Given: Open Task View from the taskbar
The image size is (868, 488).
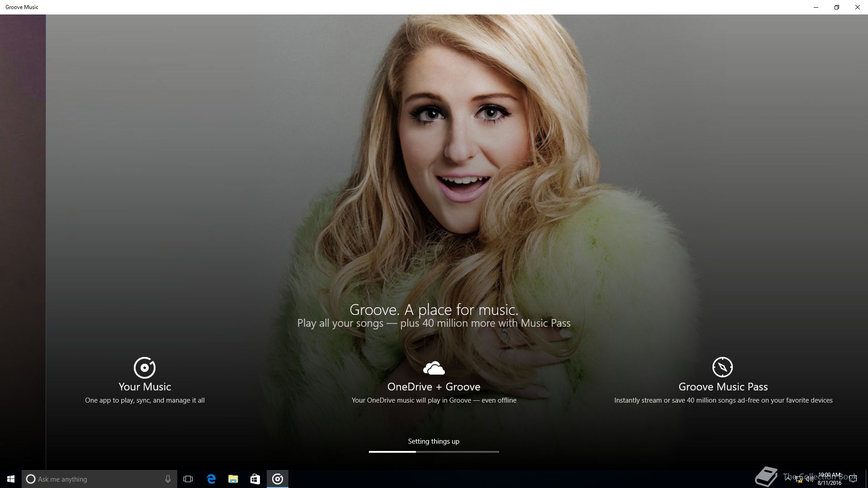Looking at the screenshot, I should point(188,479).
